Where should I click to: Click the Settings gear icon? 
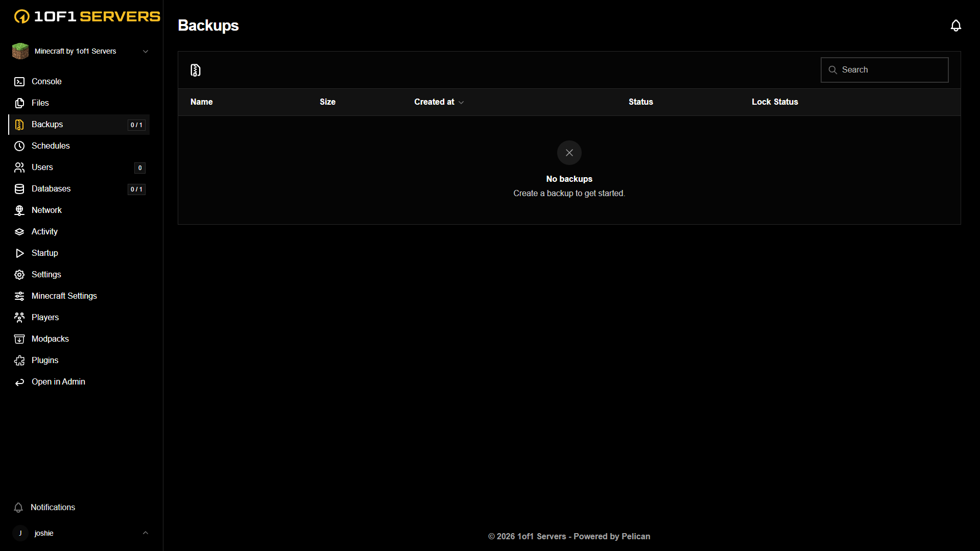pos(19,275)
